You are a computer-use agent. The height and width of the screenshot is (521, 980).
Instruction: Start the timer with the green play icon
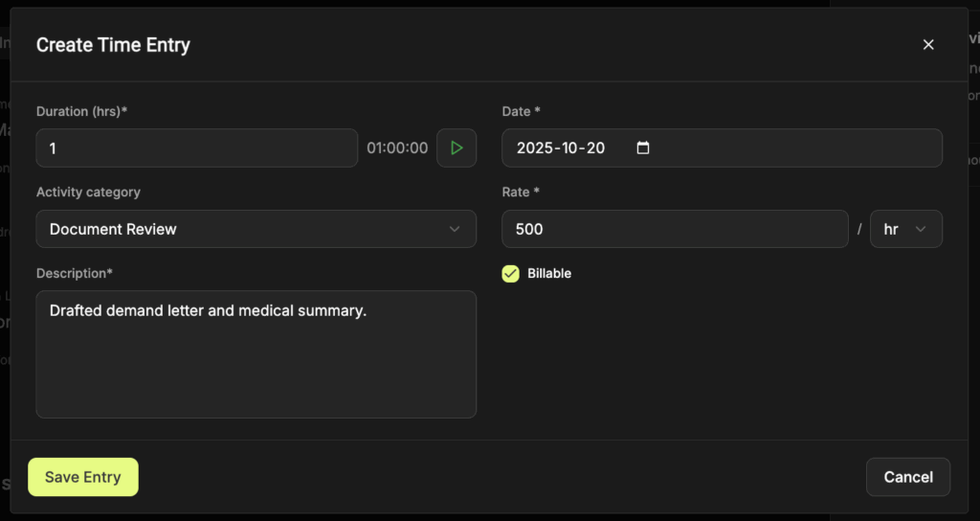pyautogui.click(x=457, y=148)
